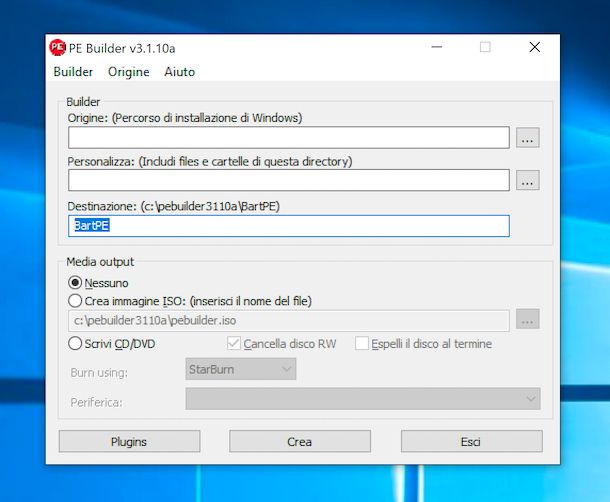Click the Media output group label
This screenshot has height=502, width=610.
click(100, 262)
